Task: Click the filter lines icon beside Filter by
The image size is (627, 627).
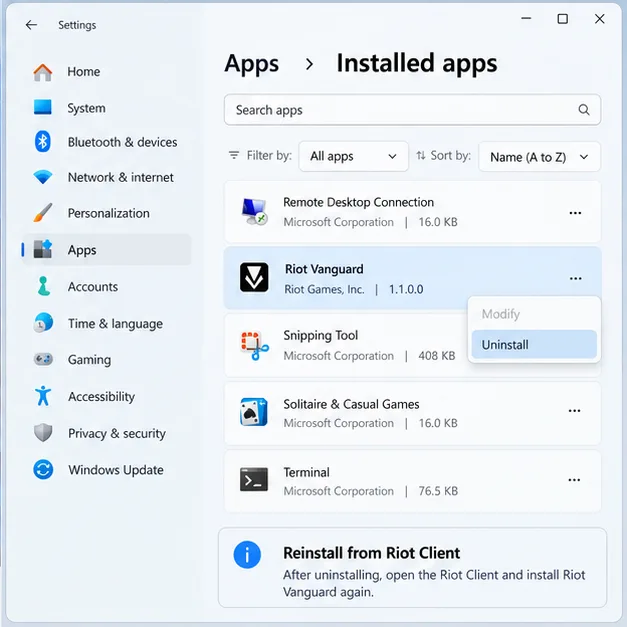Action: [234, 155]
